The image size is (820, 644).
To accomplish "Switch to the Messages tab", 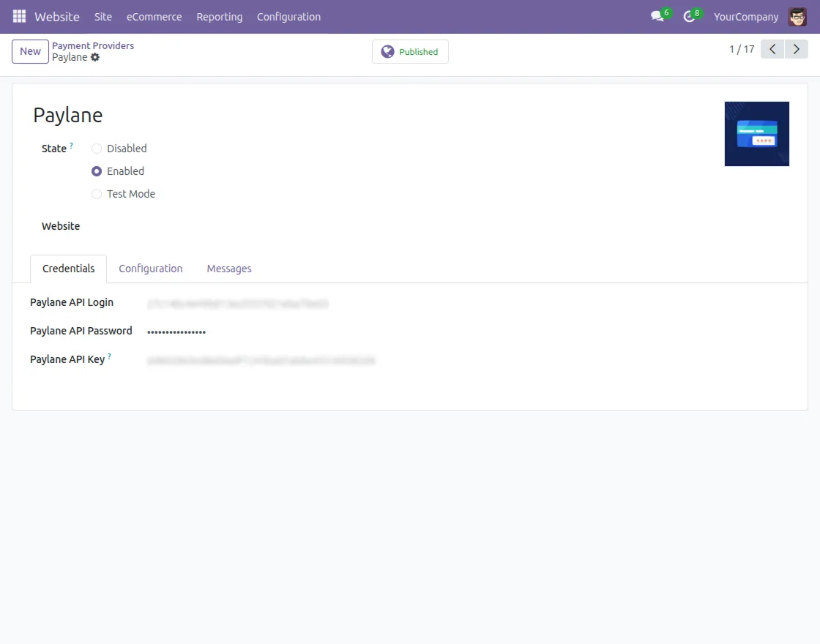I will point(228,269).
